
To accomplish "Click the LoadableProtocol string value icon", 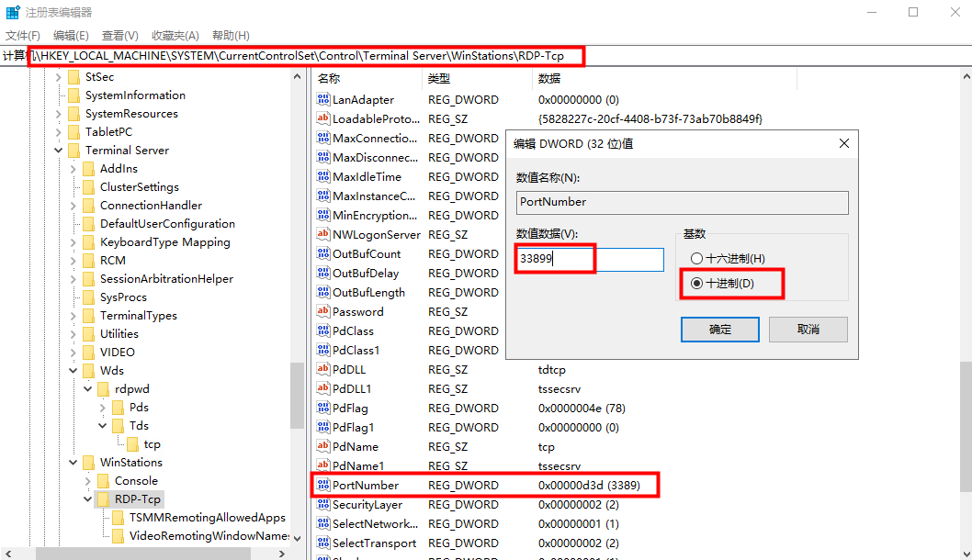I will (322, 118).
